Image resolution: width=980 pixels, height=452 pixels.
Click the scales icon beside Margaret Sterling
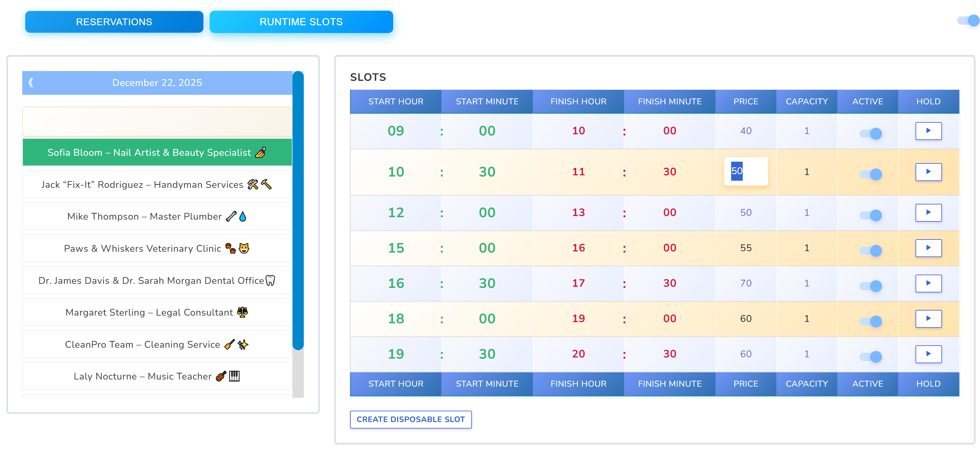click(242, 312)
